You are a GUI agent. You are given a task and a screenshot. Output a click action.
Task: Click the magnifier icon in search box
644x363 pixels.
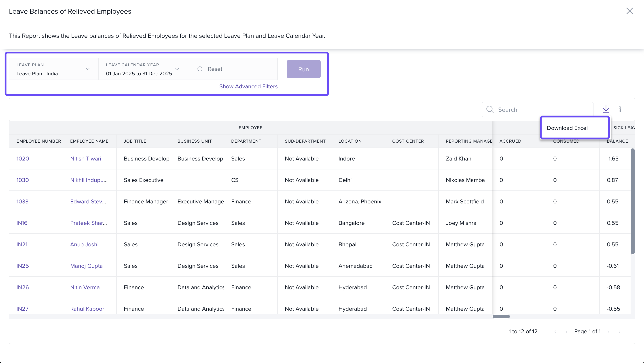[x=490, y=110]
